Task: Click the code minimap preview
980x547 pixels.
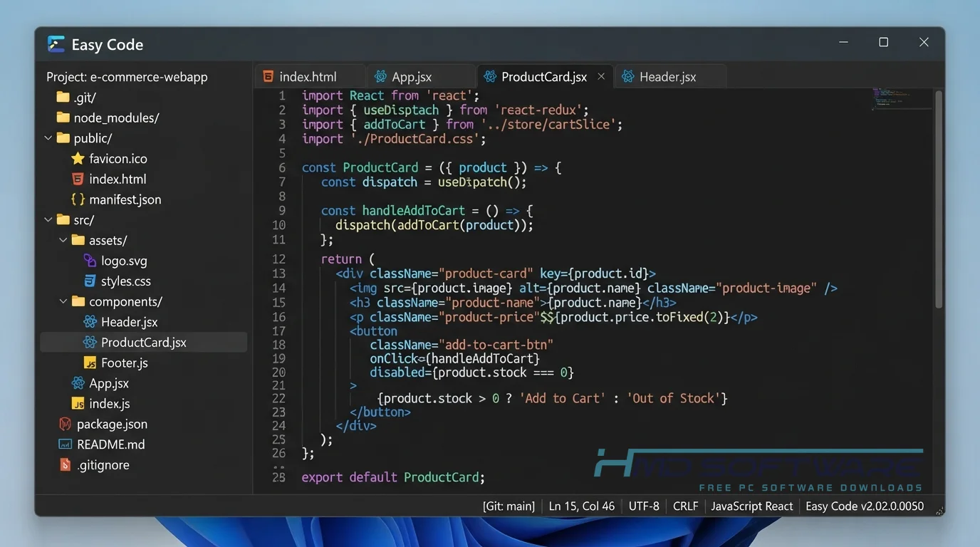Action: click(902, 100)
